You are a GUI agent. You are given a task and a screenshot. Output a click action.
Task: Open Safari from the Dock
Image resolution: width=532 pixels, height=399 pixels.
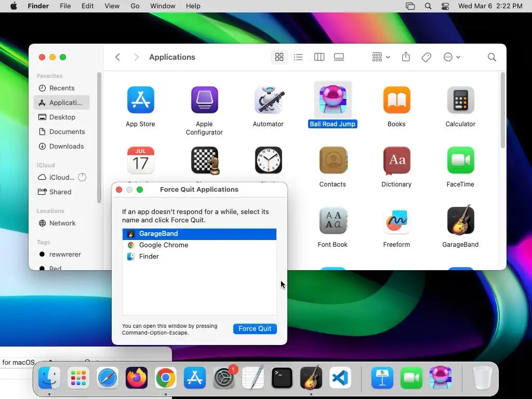pos(108,378)
